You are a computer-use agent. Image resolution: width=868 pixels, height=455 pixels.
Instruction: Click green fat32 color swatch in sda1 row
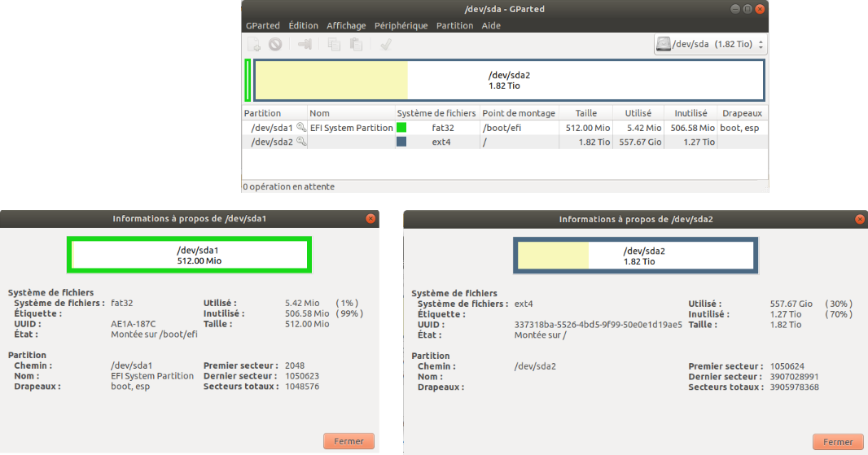(x=401, y=127)
